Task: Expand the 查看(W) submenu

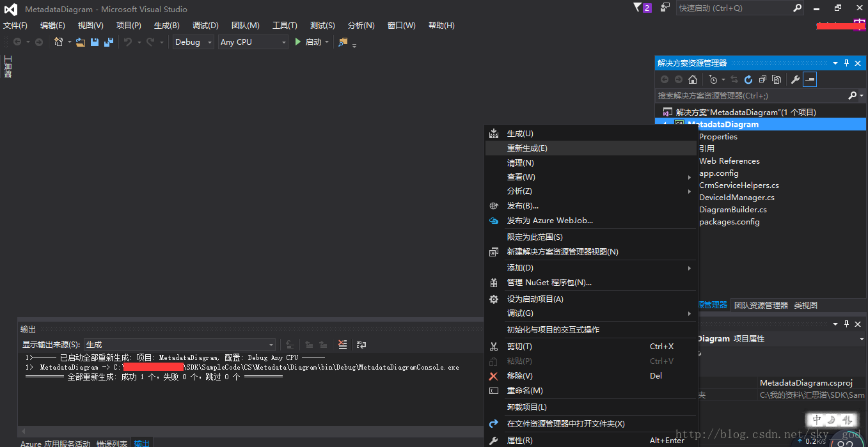Action: coord(591,177)
